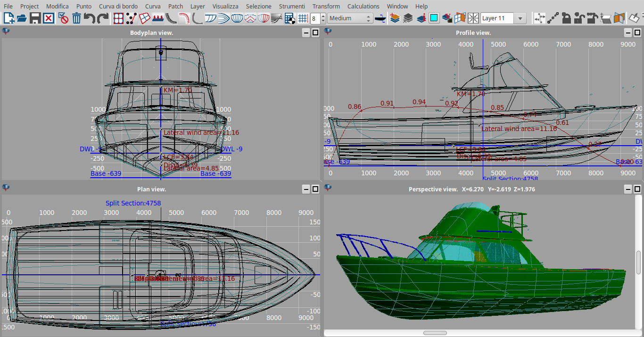Click the trash can delete icon
The width and height of the screenshot is (644, 337).
tap(76, 18)
